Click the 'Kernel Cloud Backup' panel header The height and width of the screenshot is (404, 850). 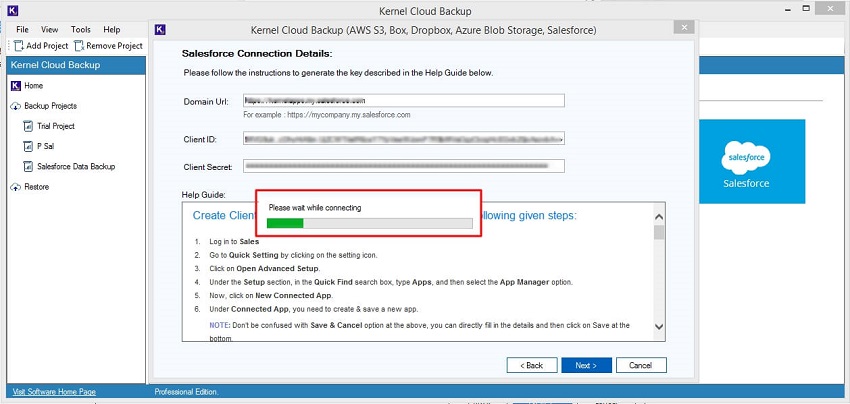point(76,65)
